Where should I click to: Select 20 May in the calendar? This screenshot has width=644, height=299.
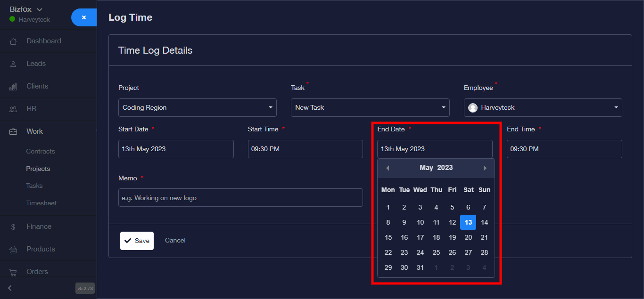pos(468,237)
